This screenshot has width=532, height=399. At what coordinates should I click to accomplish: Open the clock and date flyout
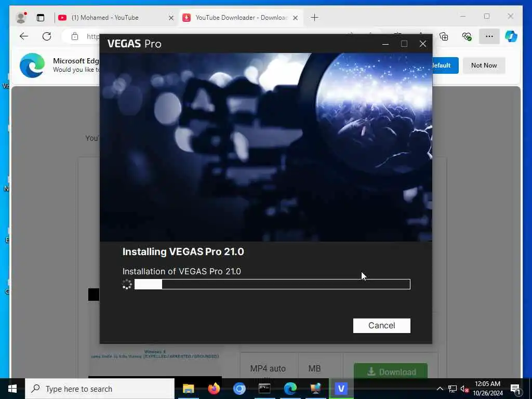[487, 389]
